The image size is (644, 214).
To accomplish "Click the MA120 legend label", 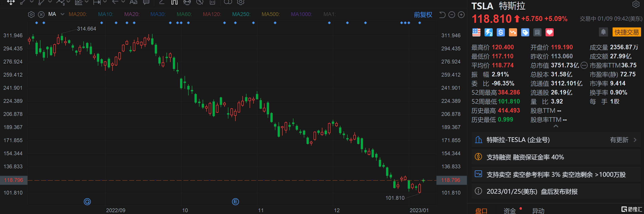I will pos(212,14).
